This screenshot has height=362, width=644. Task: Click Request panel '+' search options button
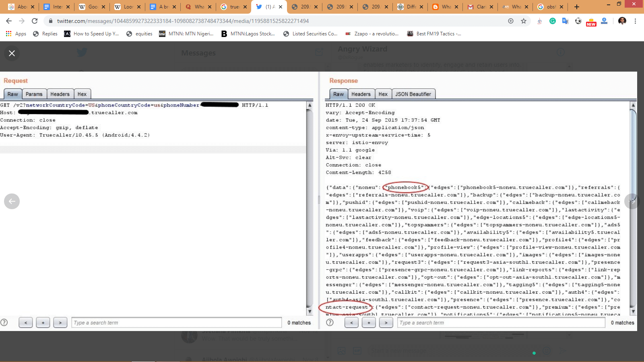(43, 323)
